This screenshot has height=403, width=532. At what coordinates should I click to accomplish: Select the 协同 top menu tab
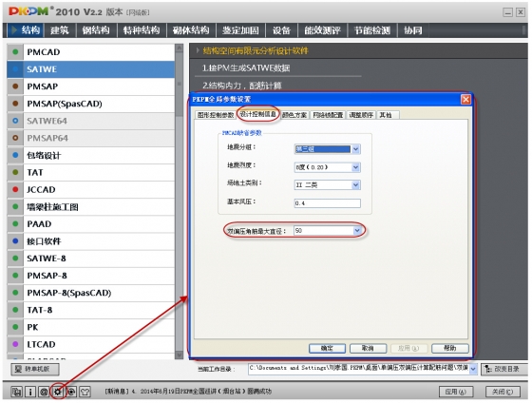pyautogui.click(x=413, y=30)
